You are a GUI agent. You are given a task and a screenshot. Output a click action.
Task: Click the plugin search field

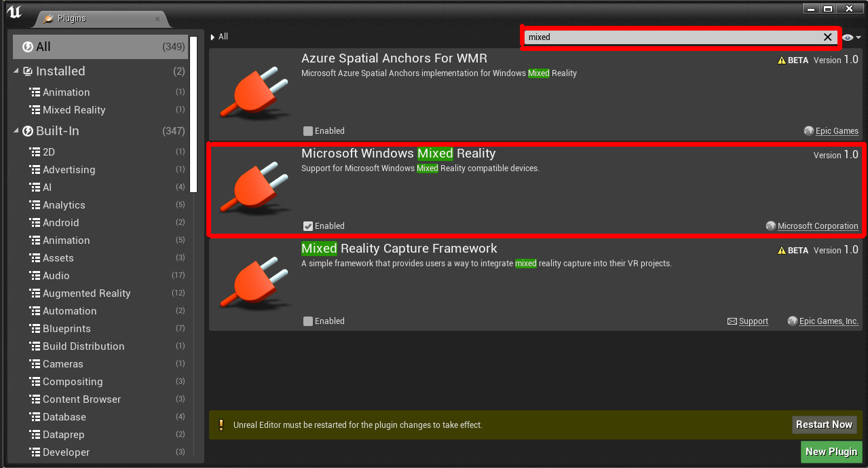pyautogui.click(x=672, y=37)
